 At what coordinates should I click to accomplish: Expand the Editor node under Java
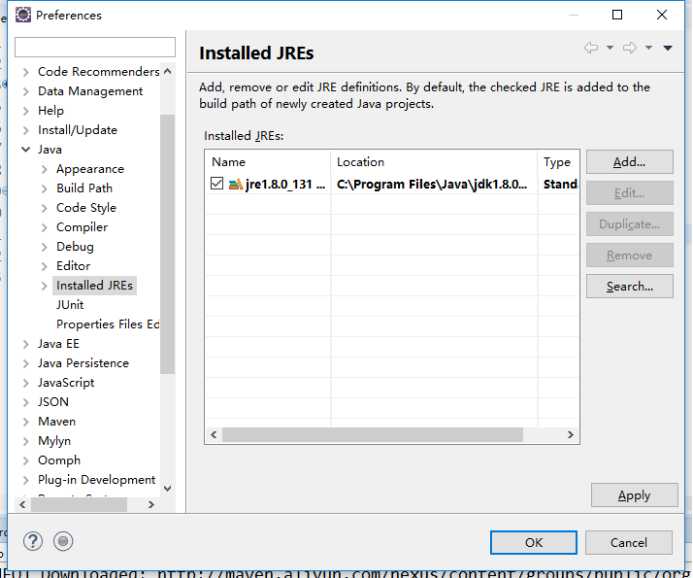(x=44, y=266)
